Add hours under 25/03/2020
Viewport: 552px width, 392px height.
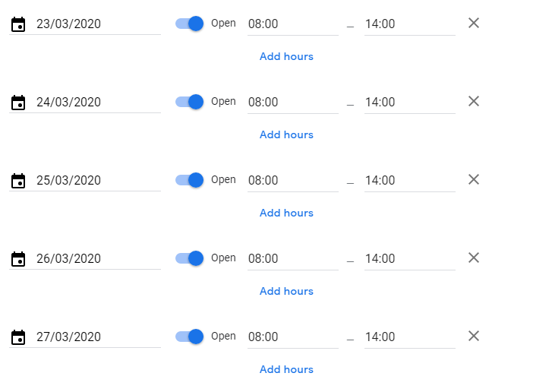pyautogui.click(x=286, y=213)
